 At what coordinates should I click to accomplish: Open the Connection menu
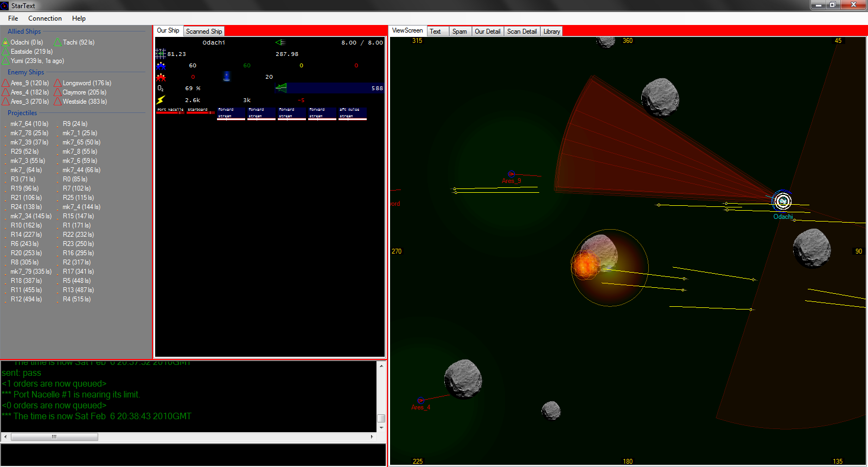45,18
